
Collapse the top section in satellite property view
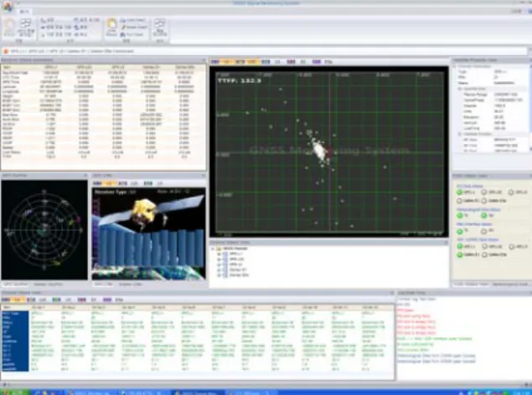[454, 66]
